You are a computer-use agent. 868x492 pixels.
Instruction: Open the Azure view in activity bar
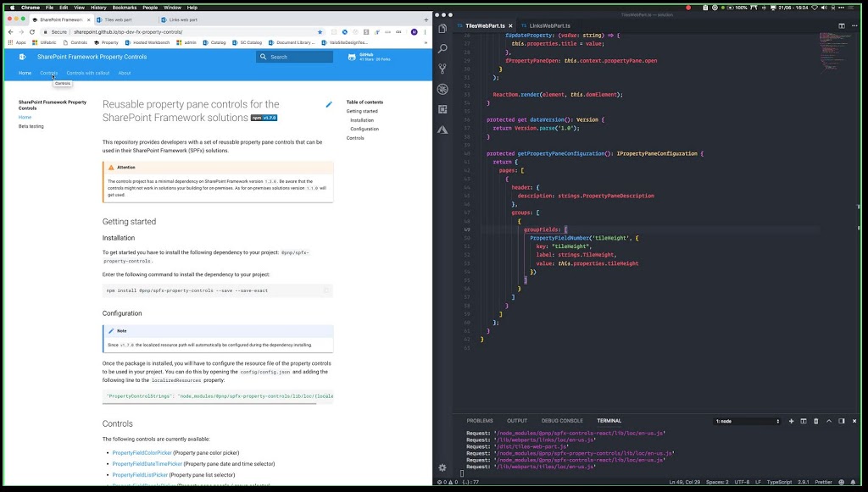pos(442,130)
